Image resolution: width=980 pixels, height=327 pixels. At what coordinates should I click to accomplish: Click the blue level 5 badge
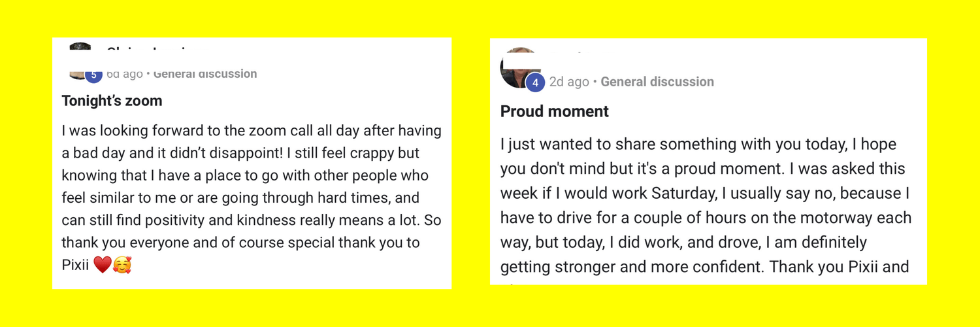[x=93, y=75]
